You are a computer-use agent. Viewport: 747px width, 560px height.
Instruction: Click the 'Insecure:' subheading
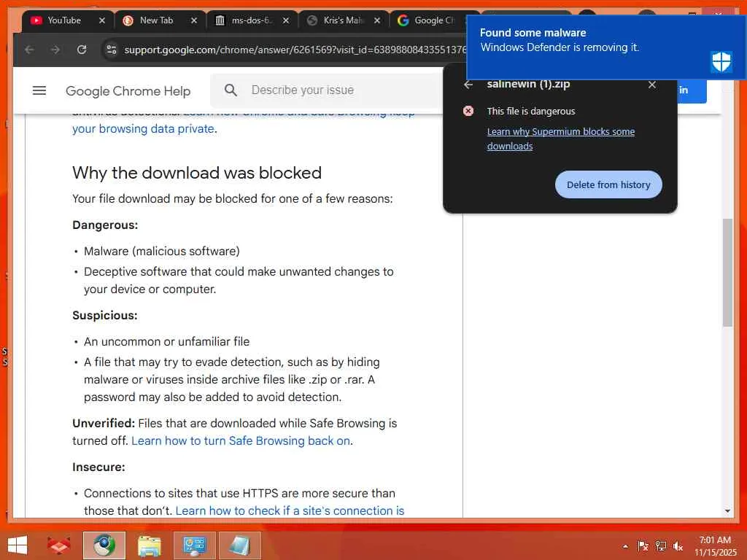point(98,467)
